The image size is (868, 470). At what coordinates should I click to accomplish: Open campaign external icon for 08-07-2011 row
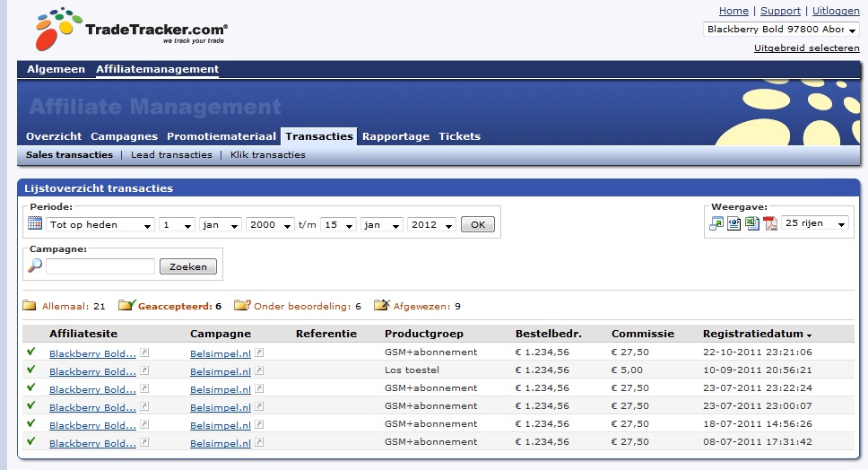[x=259, y=442]
